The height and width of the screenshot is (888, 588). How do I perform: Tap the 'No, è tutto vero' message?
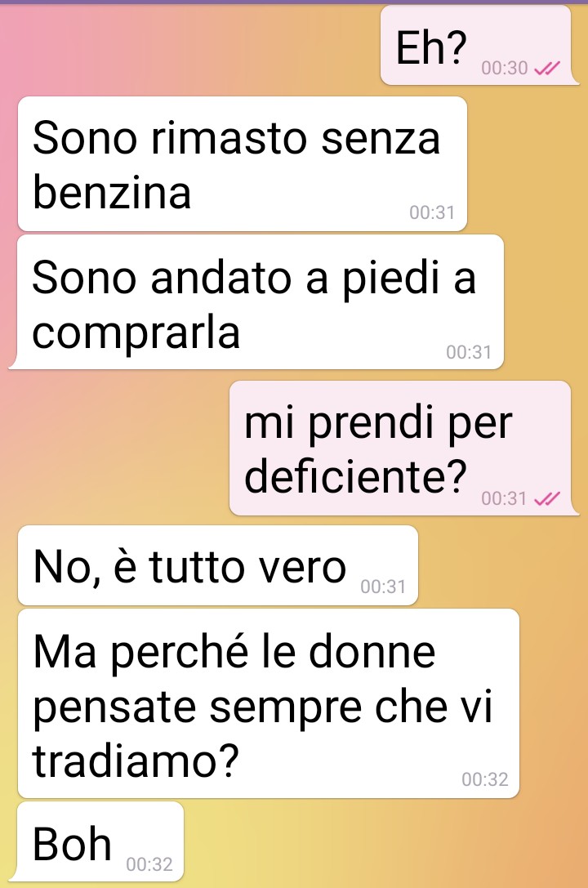pos(218,565)
